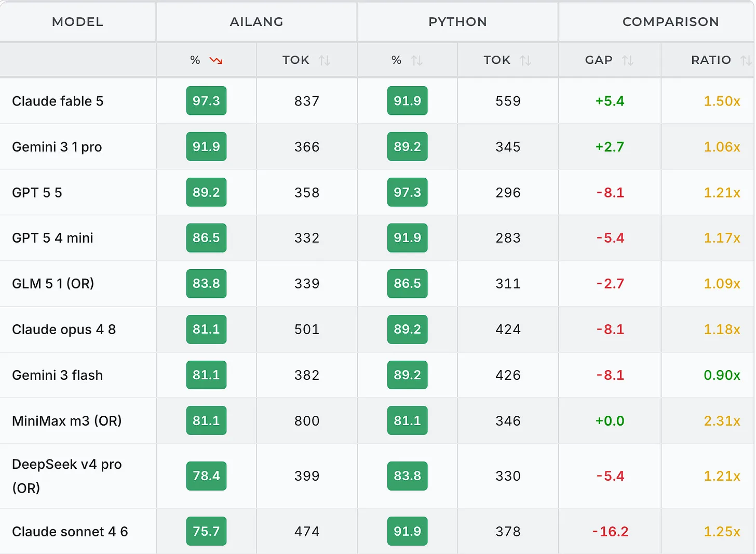Click Claude sonnet 4 6 AILANG score 75.7
Screen dimensions: 756x554
206,531
